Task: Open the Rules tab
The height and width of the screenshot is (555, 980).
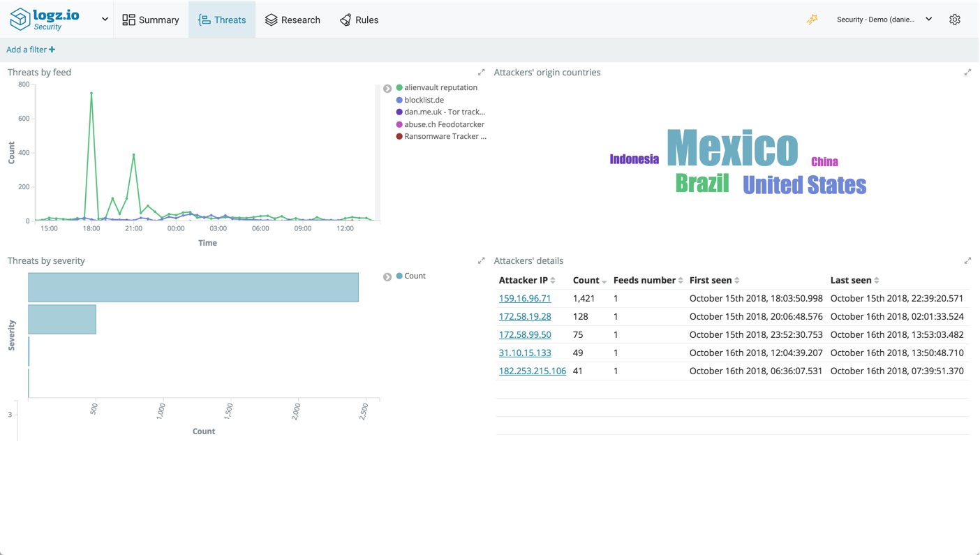Action: pos(359,20)
